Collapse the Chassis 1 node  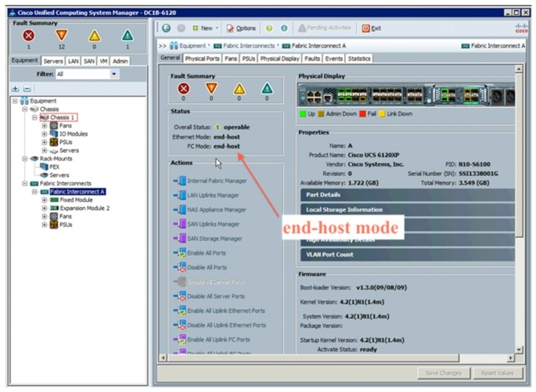[34, 117]
